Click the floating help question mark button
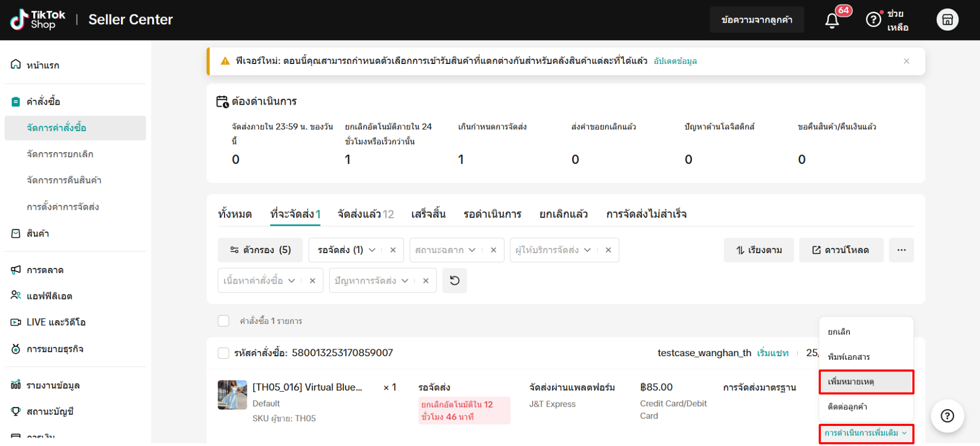This screenshot has height=446, width=980. (947, 416)
